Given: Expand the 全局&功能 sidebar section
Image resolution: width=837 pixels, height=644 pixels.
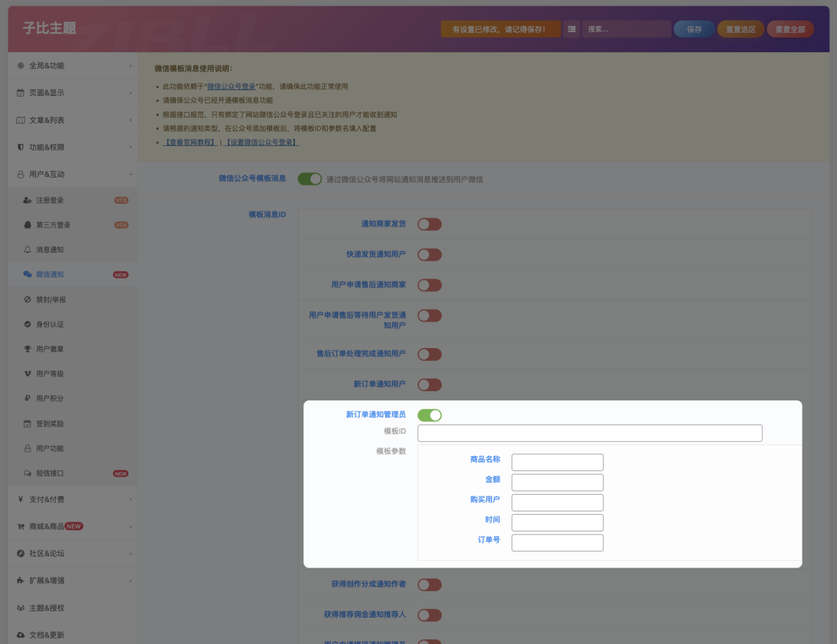Looking at the screenshot, I should (72, 66).
